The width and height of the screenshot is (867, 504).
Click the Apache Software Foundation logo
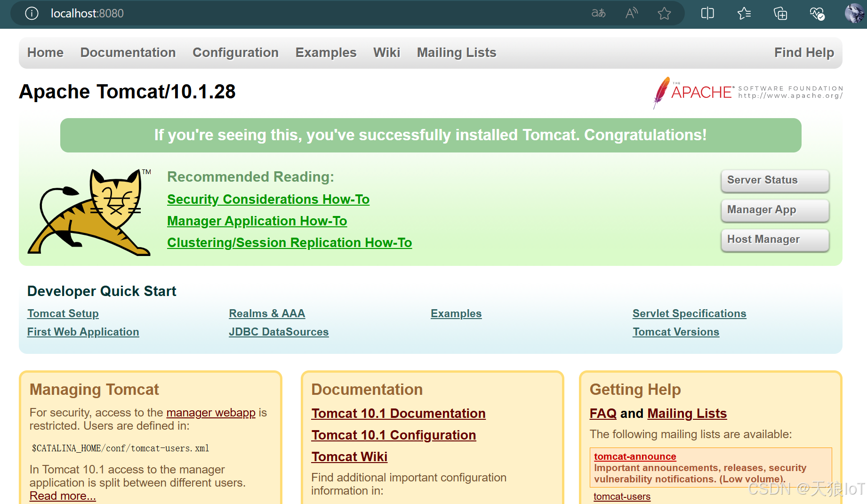(747, 92)
